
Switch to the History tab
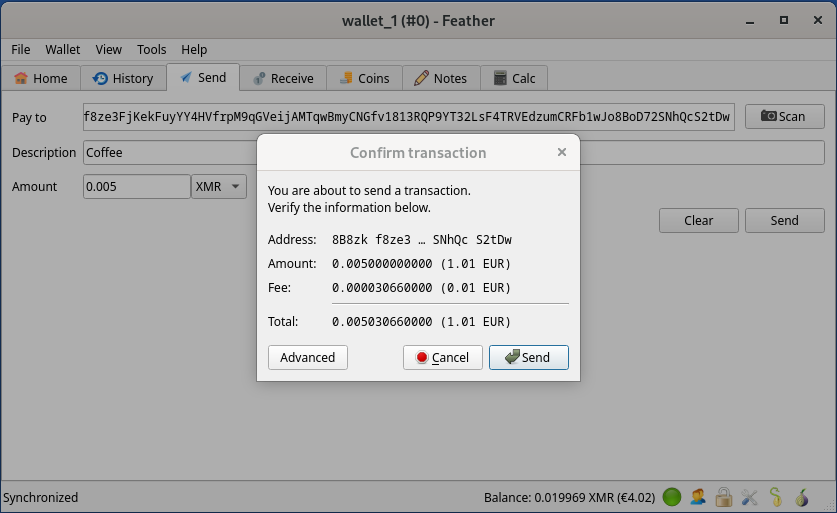(123, 78)
